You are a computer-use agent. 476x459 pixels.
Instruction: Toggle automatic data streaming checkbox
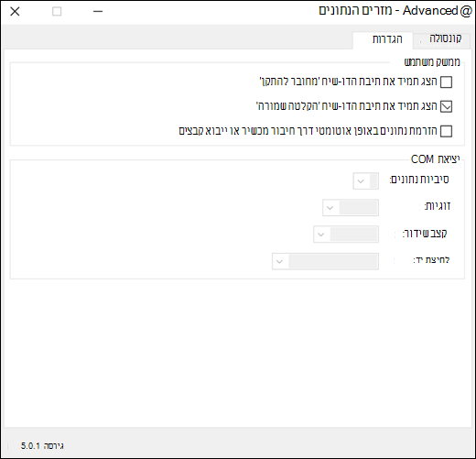point(446,131)
